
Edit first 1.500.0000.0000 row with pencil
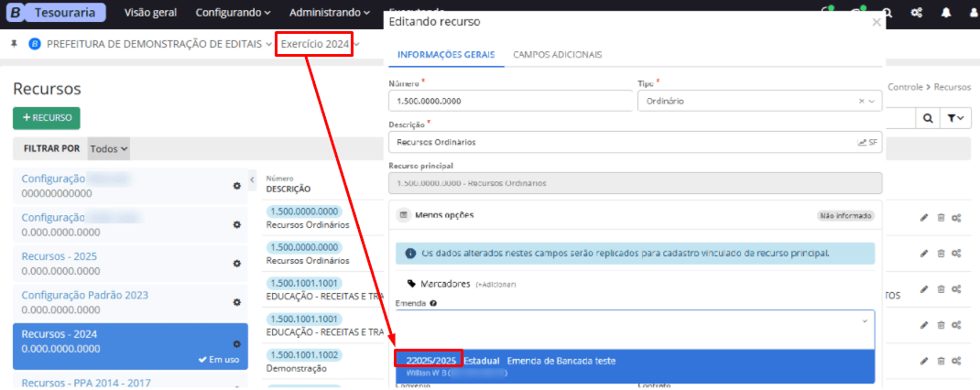tap(924, 218)
